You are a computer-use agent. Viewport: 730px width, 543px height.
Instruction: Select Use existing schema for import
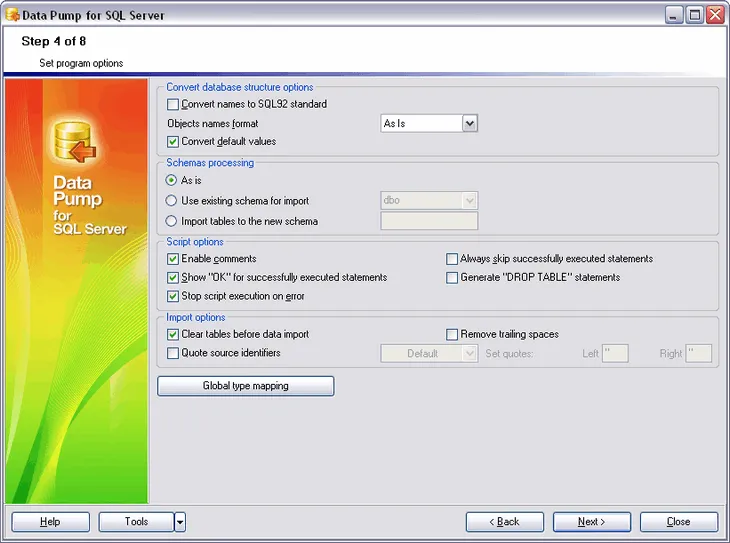(171, 200)
